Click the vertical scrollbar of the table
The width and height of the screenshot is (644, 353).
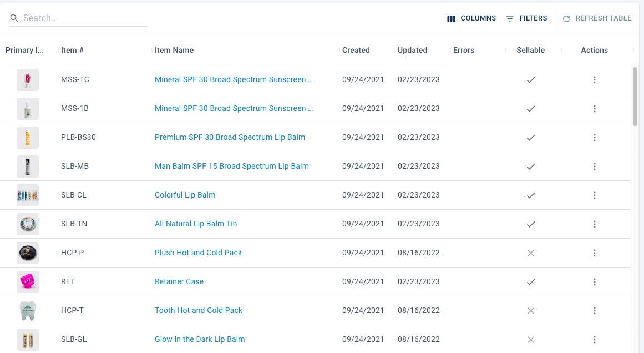(635, 97)
